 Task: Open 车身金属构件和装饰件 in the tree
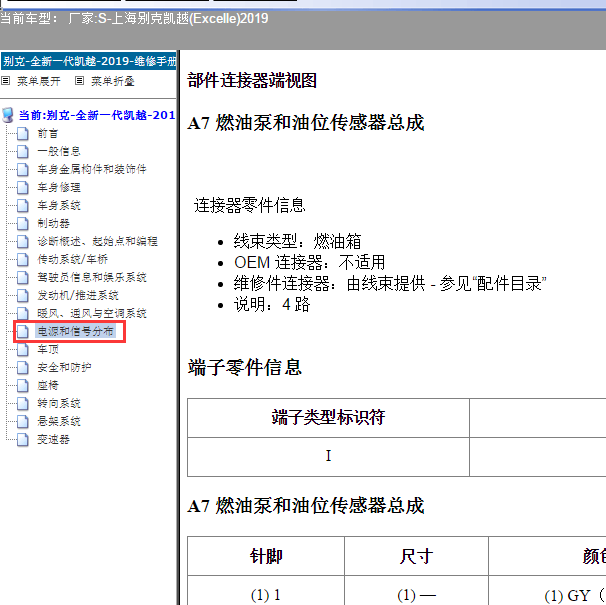point(92,169)
